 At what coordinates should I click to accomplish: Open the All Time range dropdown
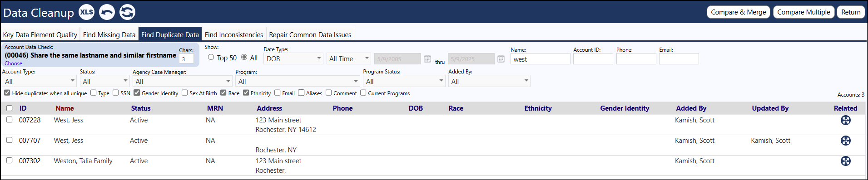tap(349, 58)
